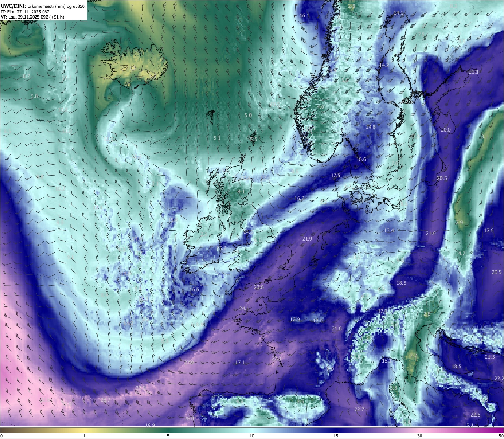504x439 pixels.
Task: Click the value label '12.0'
Action: click(x=318, y=321)
